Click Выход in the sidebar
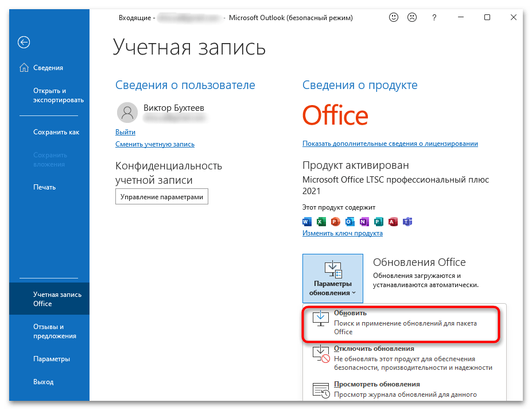The width and height of the screenshot is (532, 410). 49,382
